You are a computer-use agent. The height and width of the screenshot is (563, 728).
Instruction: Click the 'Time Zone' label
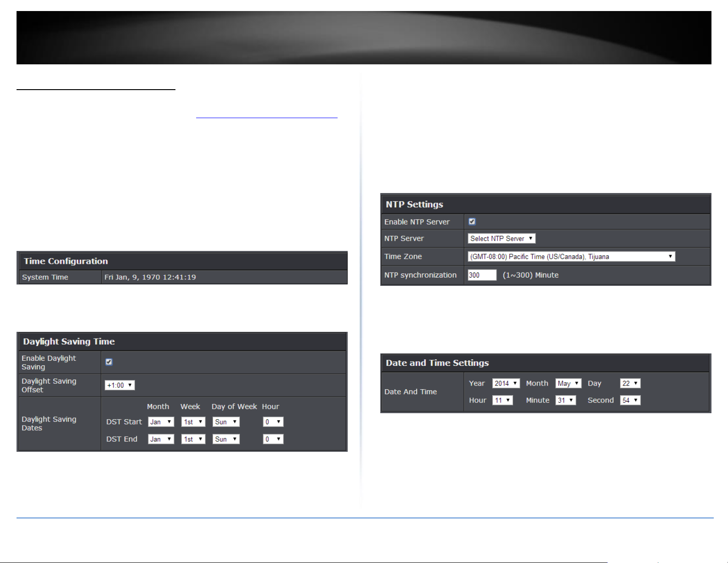click(403, 256)
